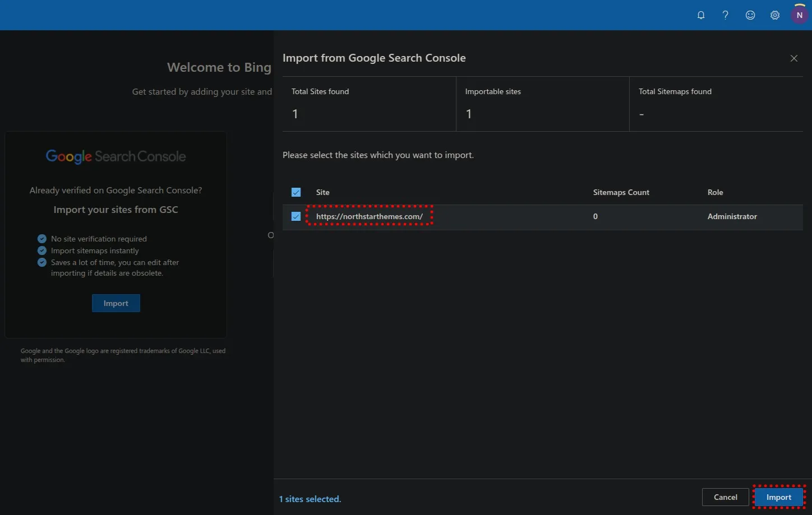The width and height of the screenshot is (812, 515).
Task: Open the help question mark icon
Action: click(x=726, y=15)
